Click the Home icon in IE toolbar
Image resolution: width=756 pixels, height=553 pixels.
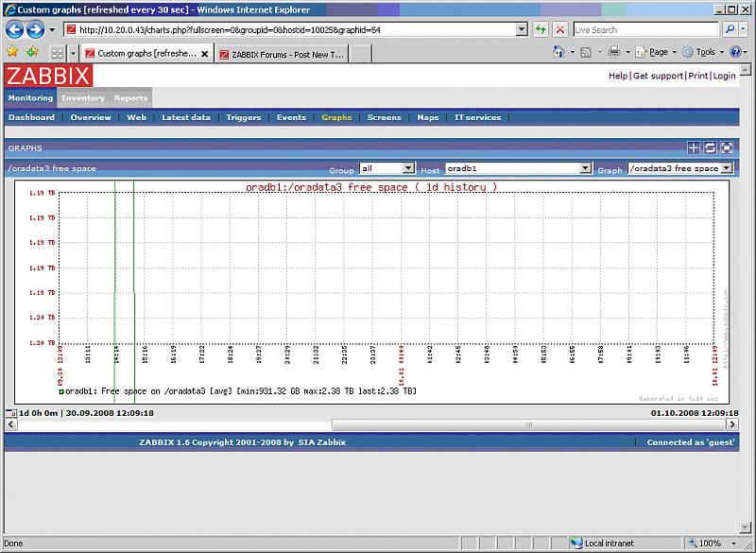(560, 52)
